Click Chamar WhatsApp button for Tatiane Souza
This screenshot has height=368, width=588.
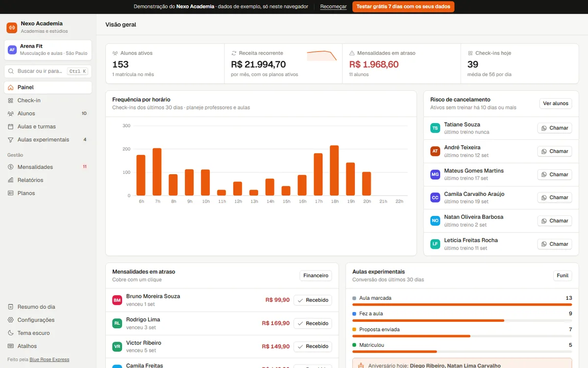pos(555,128)
